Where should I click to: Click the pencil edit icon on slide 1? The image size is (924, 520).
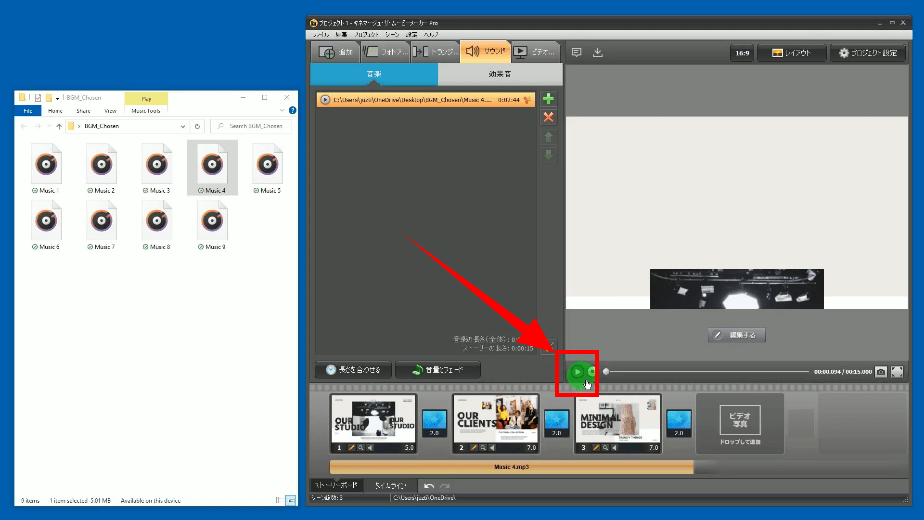point(351,448)
